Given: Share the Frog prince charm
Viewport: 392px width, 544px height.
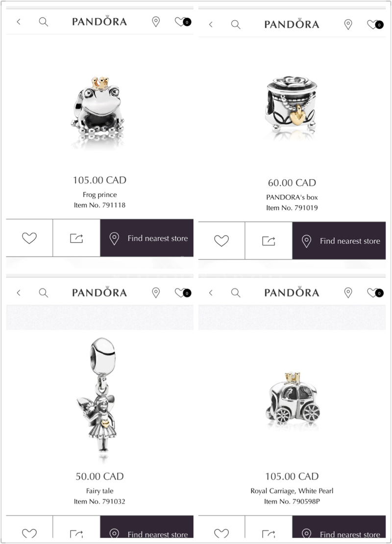Looking at the screenshot, I should click(x=76, y=238).
